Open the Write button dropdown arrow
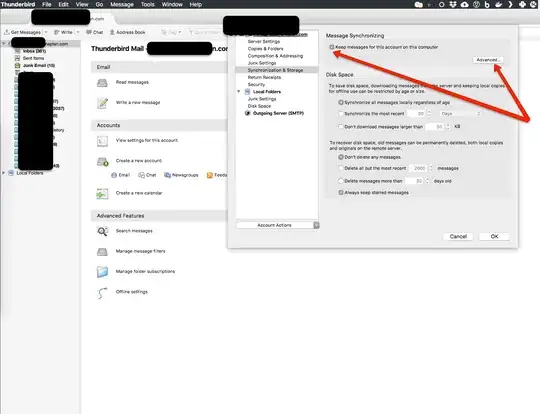Image resolution: width=540 pixels, height=414 pixels. [78, 32]
